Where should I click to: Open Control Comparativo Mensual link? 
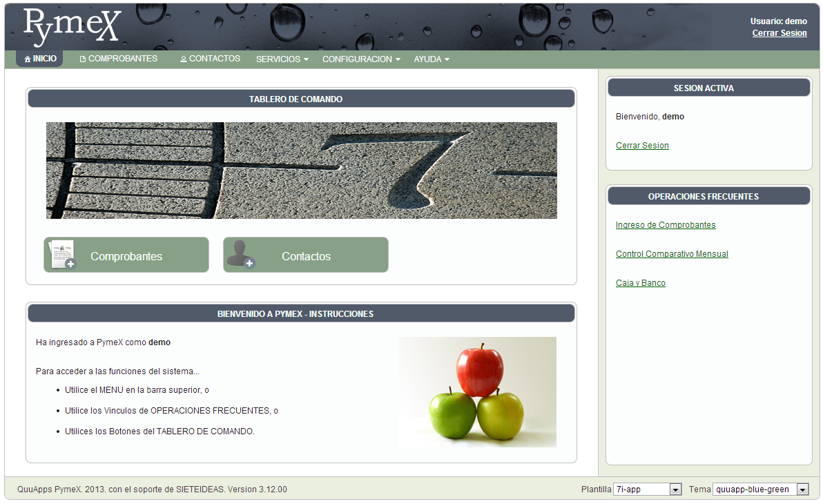click(672, 254)
